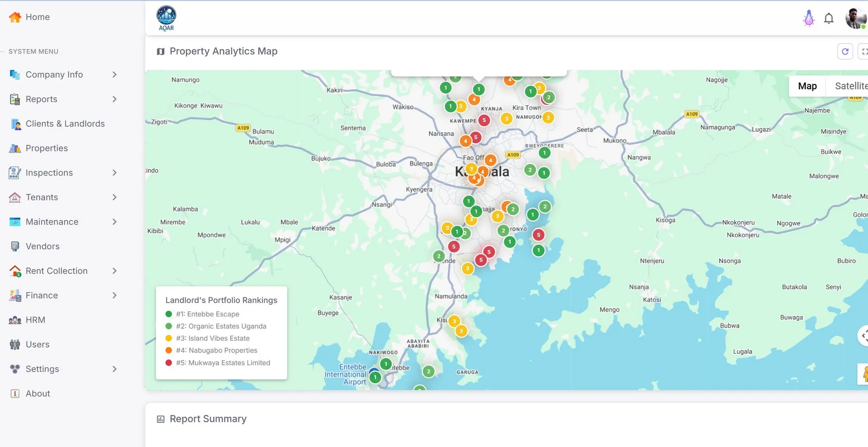
Task: Click the Settings gears icon
Action: tap(15, 369)
